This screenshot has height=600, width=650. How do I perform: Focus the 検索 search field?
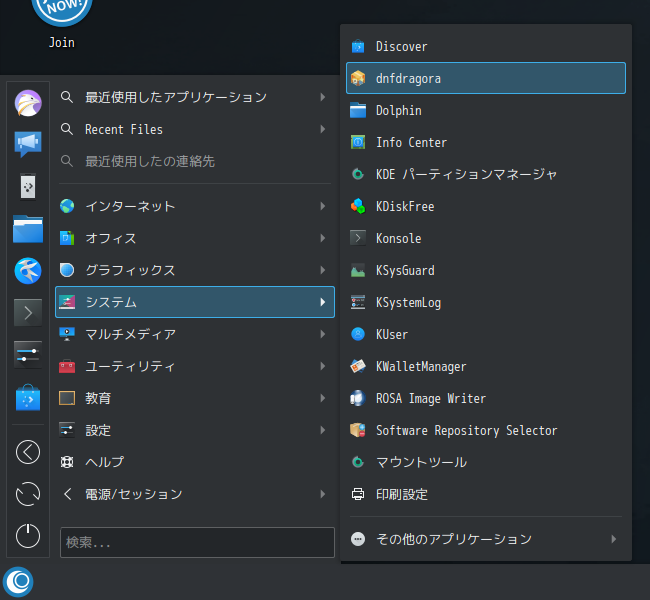[197, 542]
